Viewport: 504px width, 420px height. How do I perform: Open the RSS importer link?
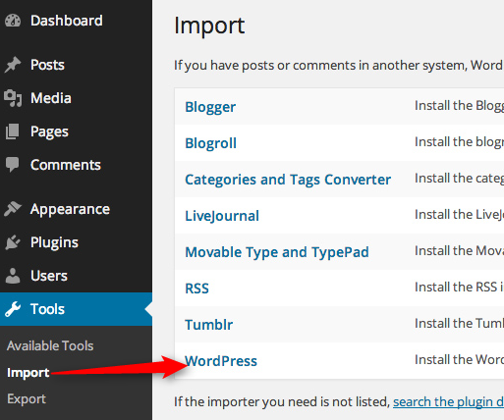196,289
